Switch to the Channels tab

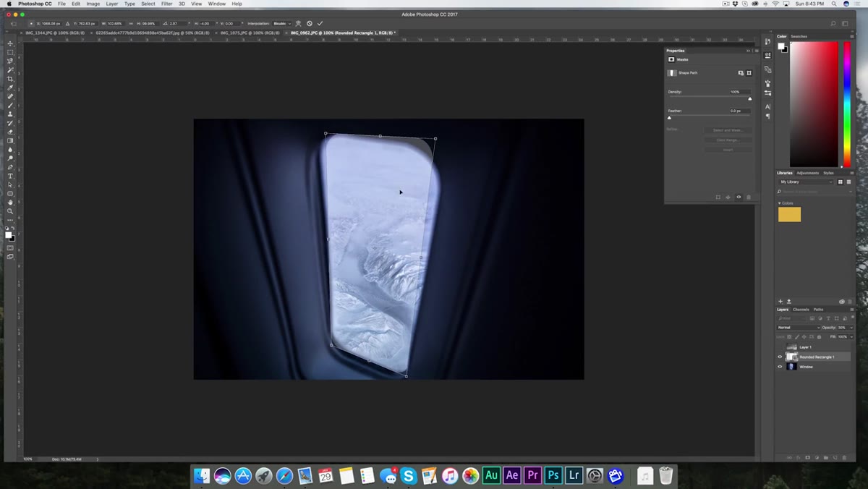click(x=801, y=310)
